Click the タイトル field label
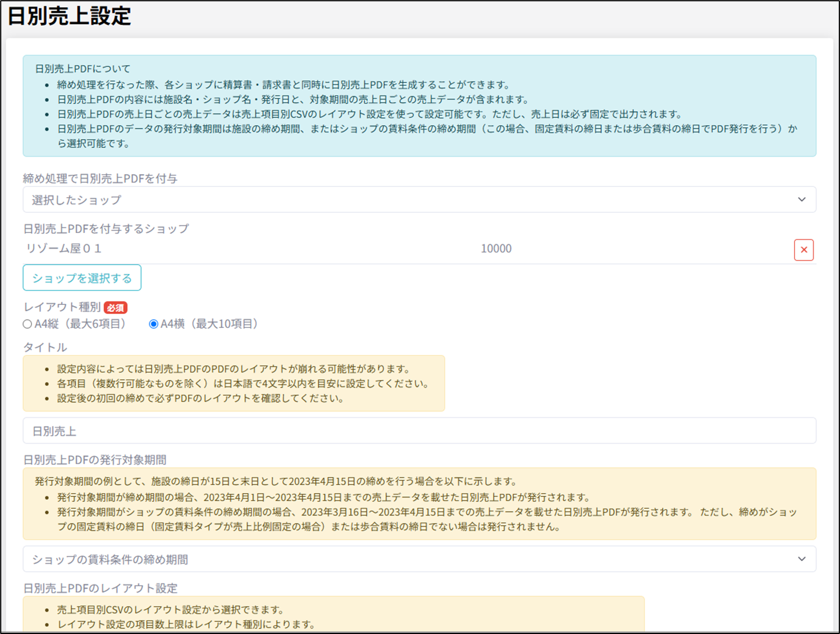Image resolution: width=840 pixels, height=634 pixels. [x=45, y=347]
